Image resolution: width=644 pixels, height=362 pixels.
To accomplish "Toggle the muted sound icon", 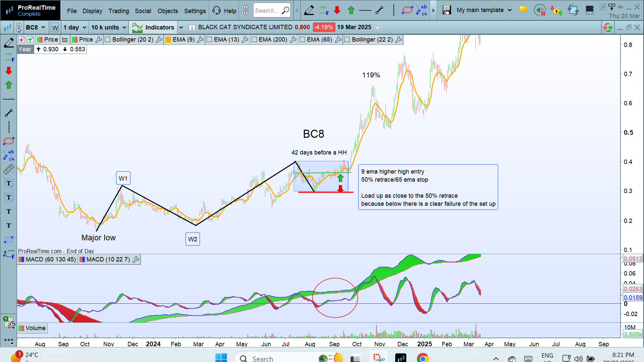I will pos(540,10).
